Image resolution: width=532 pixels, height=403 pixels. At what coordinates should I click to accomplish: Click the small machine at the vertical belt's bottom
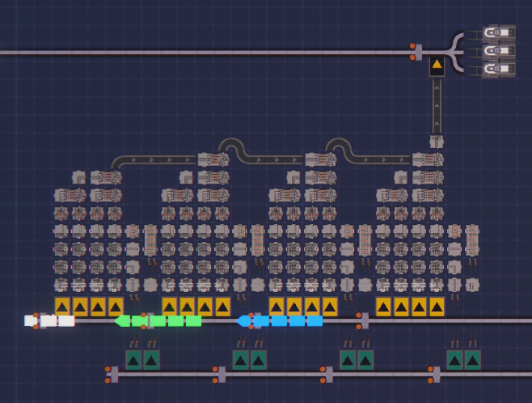pyautogui.click(x=437, y=142)
